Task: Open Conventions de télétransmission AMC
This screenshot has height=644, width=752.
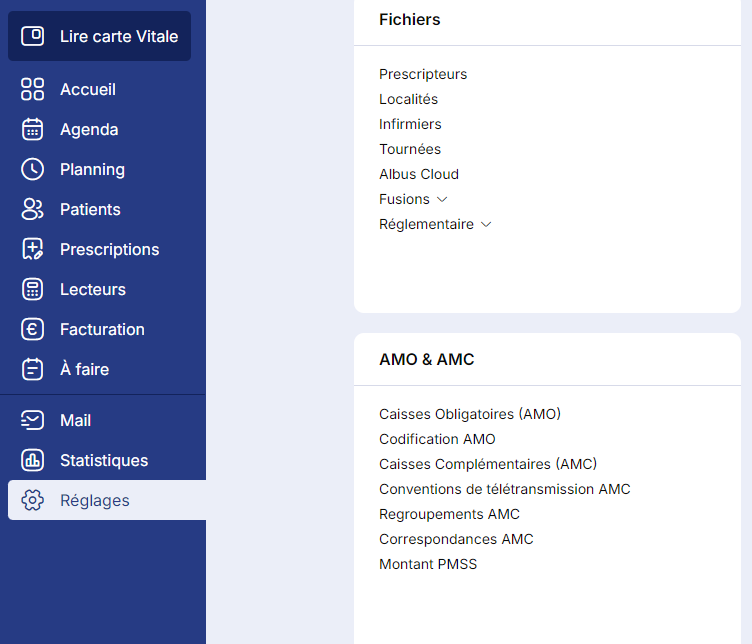Action: point(505,489)
